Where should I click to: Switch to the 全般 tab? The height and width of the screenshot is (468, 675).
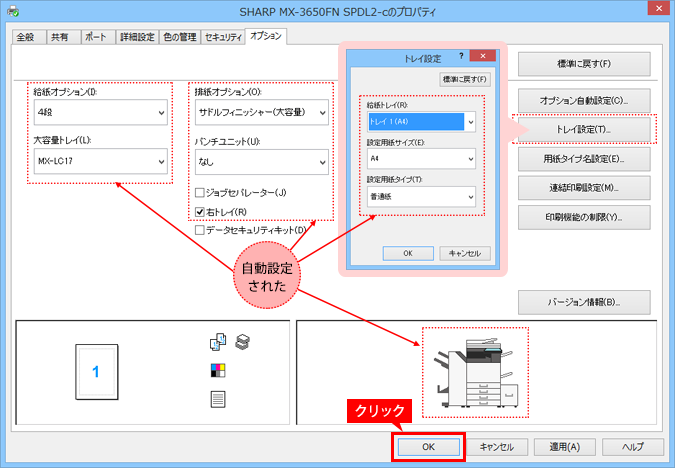[x=29, y=37]
